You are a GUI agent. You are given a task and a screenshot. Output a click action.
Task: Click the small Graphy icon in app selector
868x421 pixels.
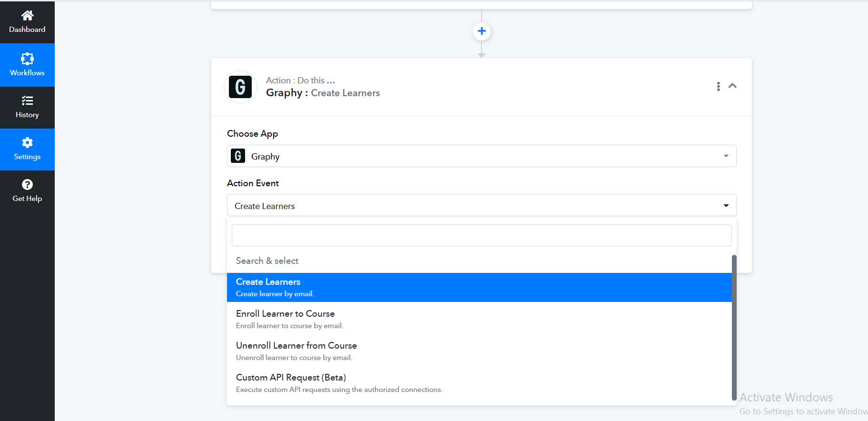[238, 156]
